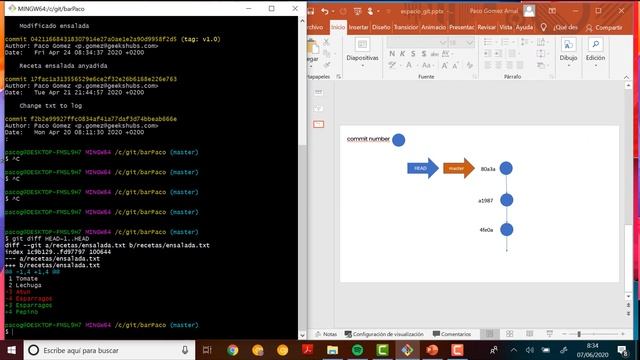
Task: Zoom in with plus button
Action: pos(623,334)
